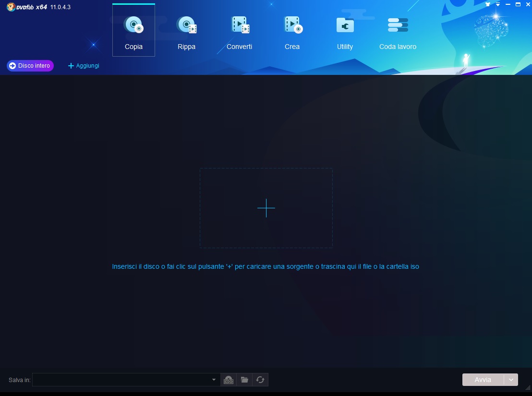Select ISO image output icon
532x396 pixels.
point(229,380)
